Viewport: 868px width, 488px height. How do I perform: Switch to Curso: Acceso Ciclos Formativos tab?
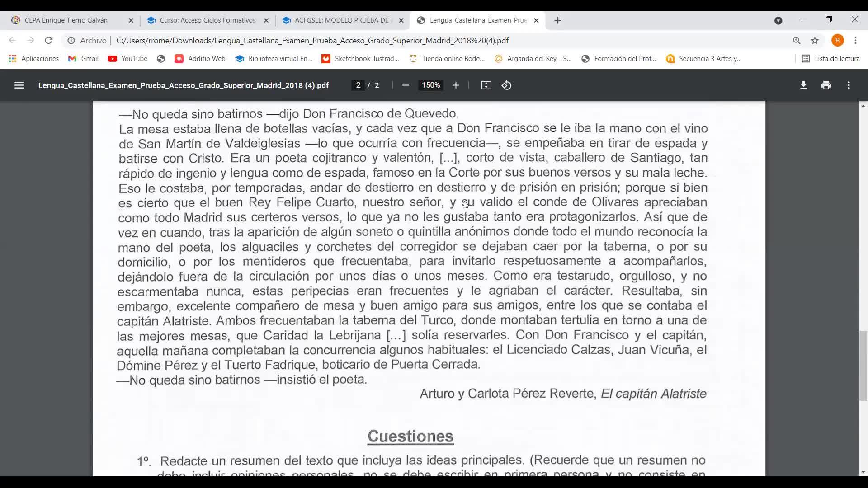pyautogui.click(x=207, y=20)
